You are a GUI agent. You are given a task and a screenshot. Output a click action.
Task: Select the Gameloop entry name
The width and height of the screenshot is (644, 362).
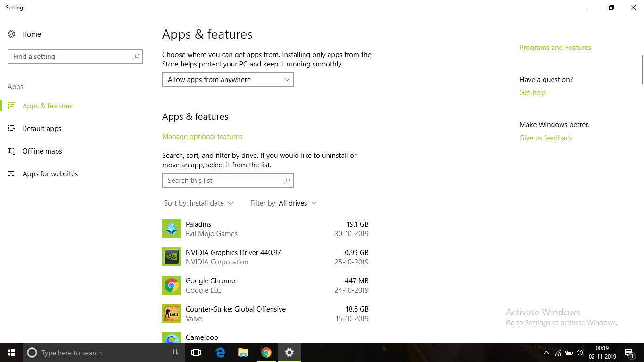pos(202,337)
